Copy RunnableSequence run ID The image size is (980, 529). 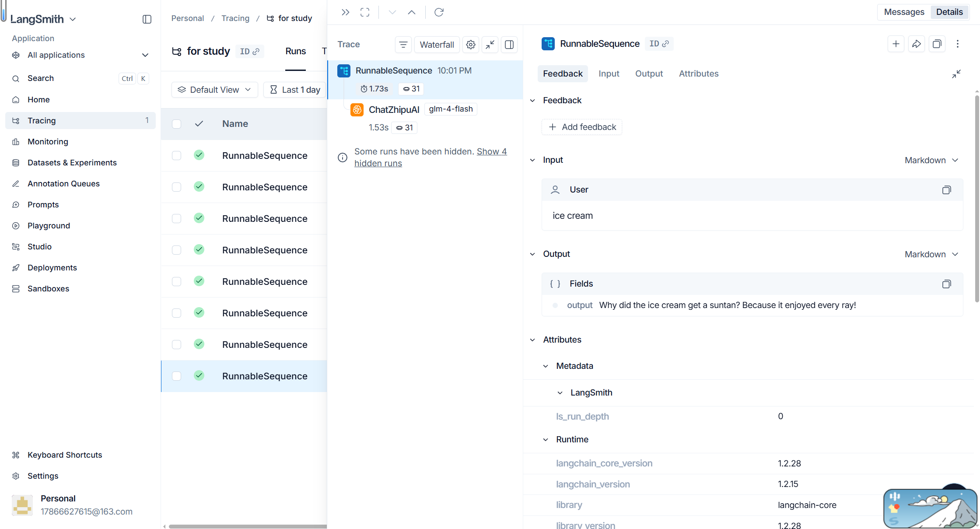pyautogui.click(x=659, y=44)
